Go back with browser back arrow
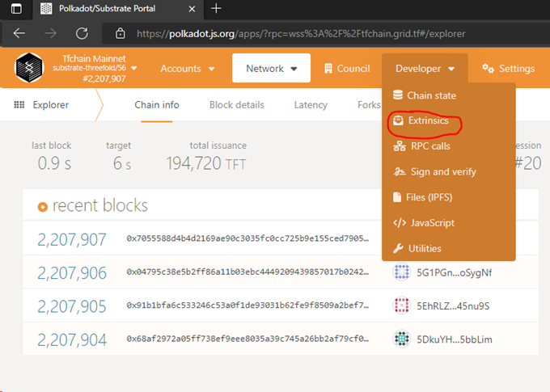 [19, 33]
